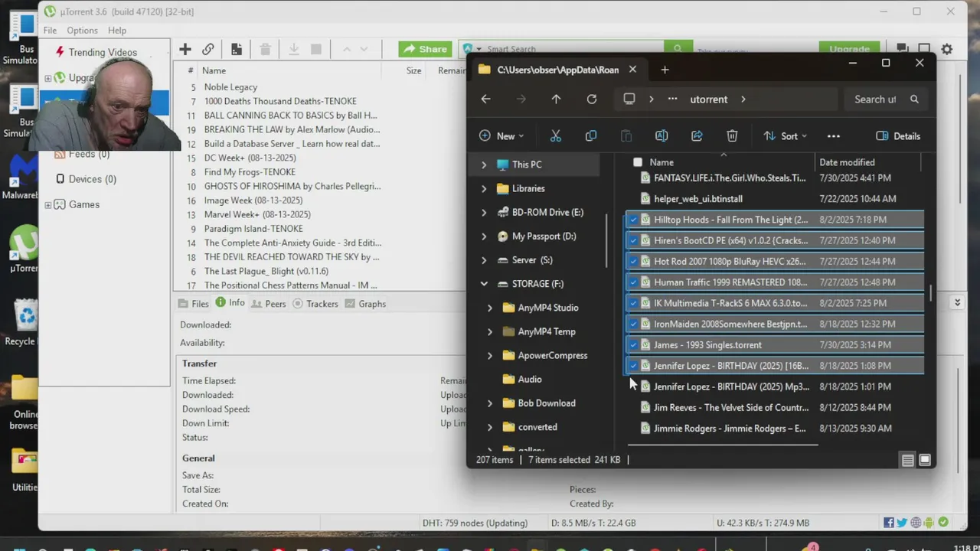Click the Share icon in File Explorer toolbar
The height and width of the screenshot is (551, 980).
click(697, 136)
